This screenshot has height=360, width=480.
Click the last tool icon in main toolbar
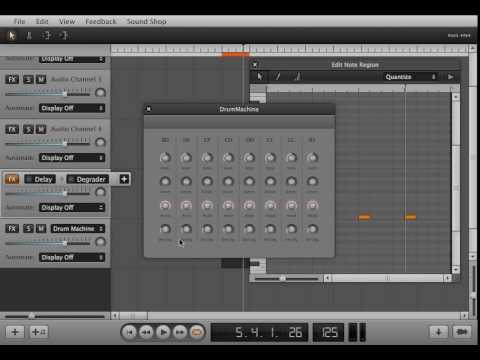click(x=64, y=35)
